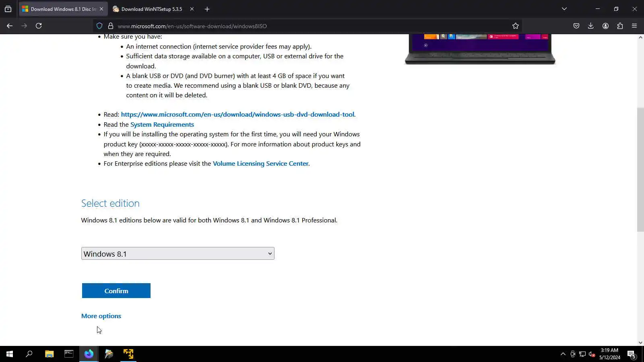
Task: Visit the Volume Licensing Service Center link
Action: [x=260, y=163]
